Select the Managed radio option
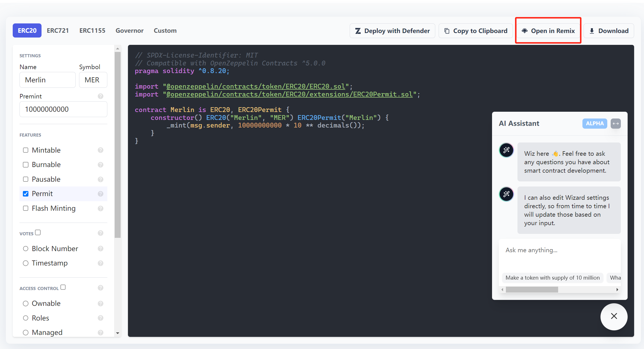Screen dimensions: 644x349 26,332
